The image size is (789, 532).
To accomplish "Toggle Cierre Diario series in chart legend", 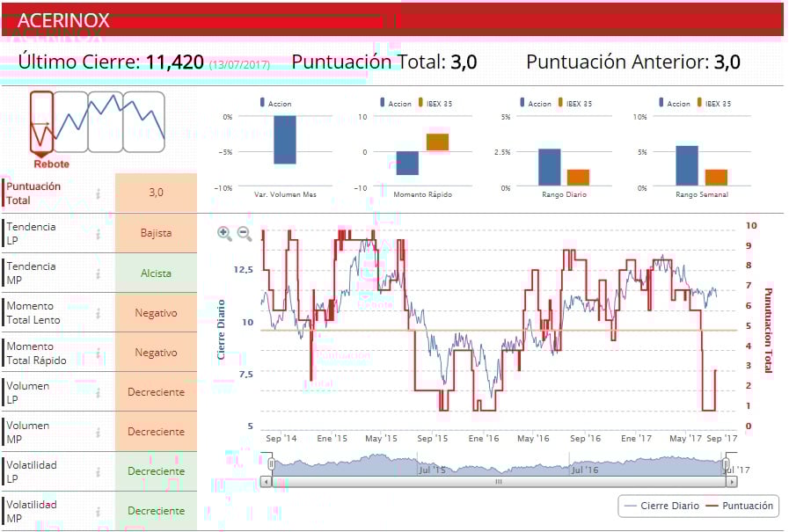I will pyautogui.click(x=661, y=506).
